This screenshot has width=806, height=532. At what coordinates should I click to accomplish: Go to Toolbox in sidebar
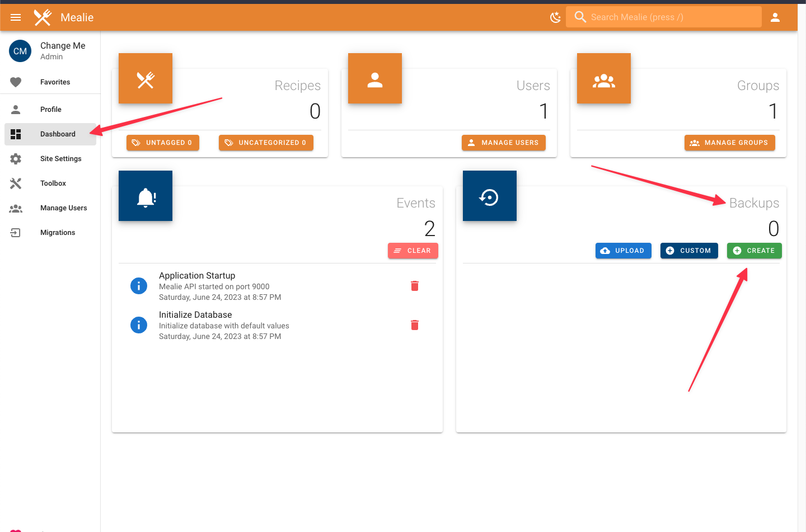click(x=53, y=183)
